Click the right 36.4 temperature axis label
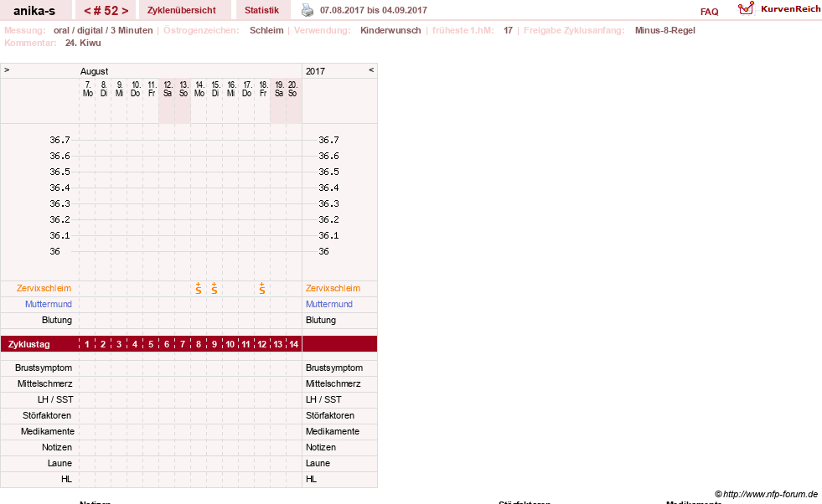Image resolution: width=822 pixels, height=504 pixels. [x=328, y=188]
